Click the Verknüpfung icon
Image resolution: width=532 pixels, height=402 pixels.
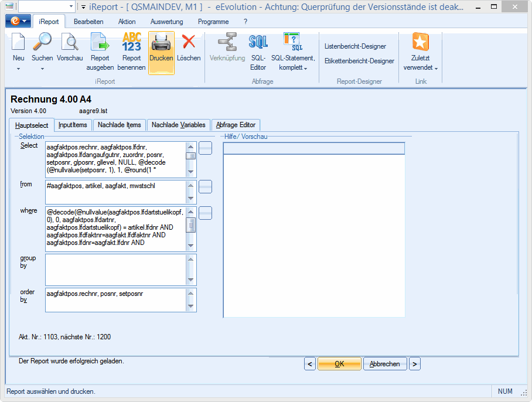227,42
